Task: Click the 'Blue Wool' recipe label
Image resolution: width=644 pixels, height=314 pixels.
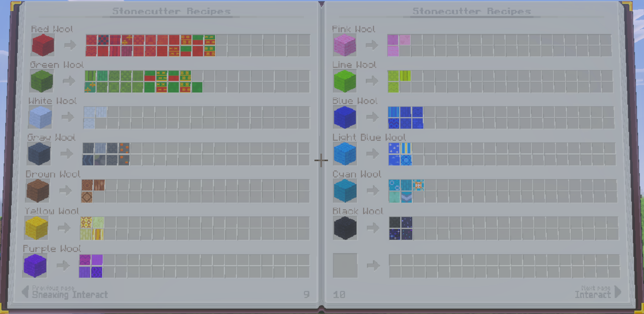Action: (x=355, y=101)
